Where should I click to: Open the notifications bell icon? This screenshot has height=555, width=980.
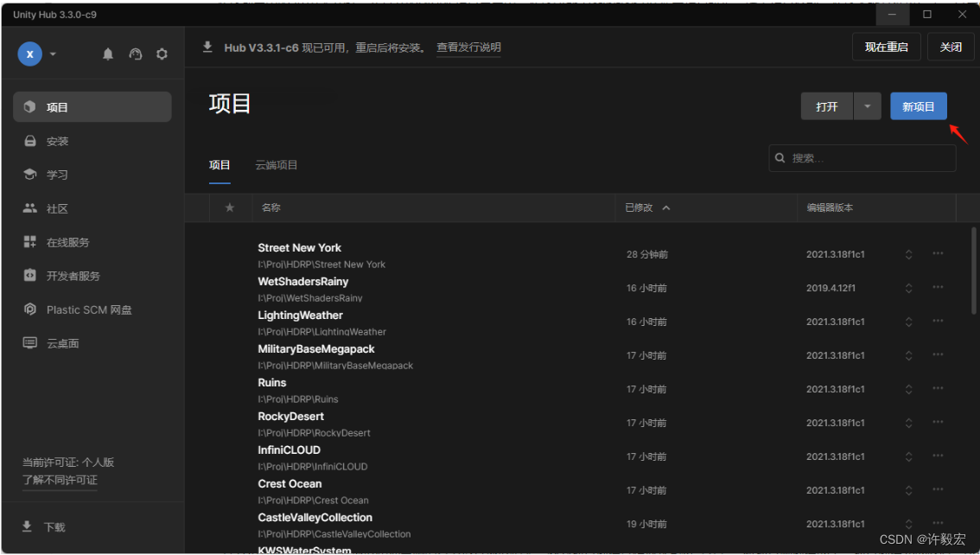point(108,54)
